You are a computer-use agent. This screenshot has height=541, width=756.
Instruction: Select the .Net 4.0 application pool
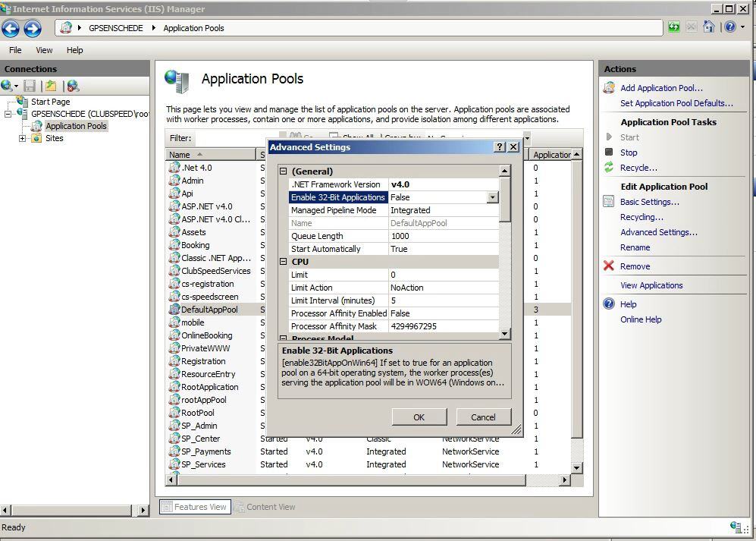196,168
